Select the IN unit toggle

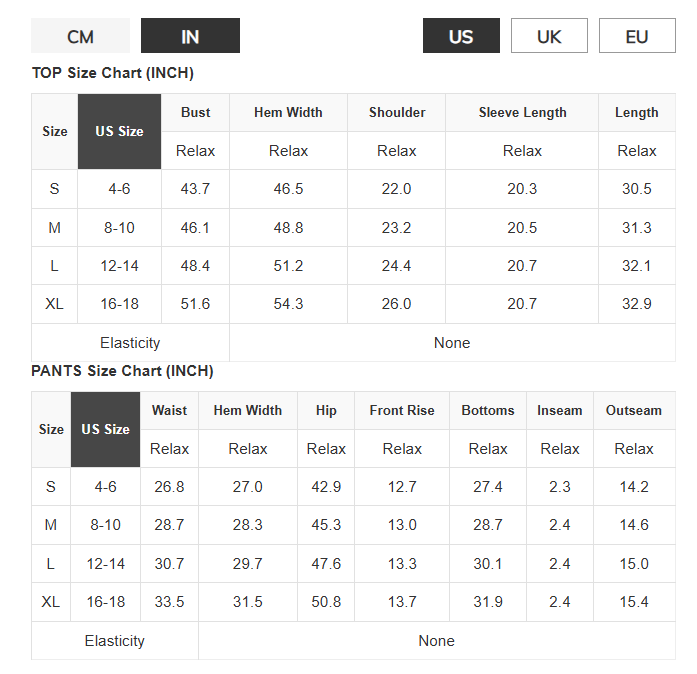coord(190,36)
